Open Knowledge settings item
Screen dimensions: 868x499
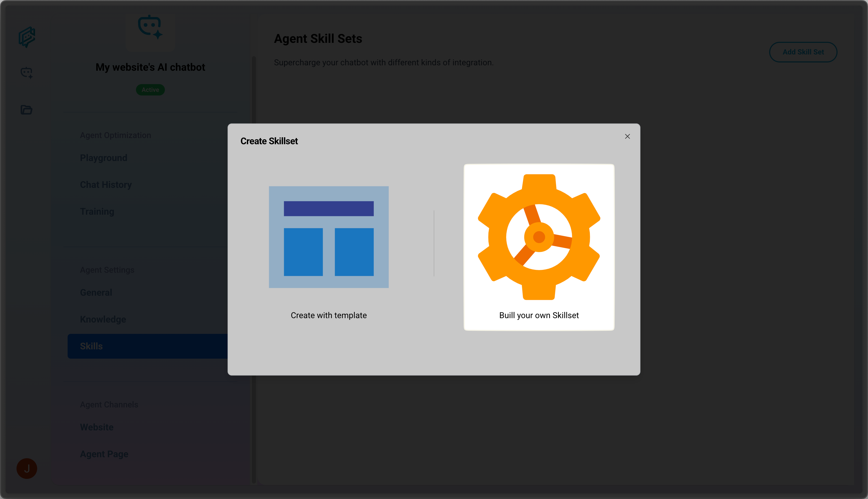coord(103,319)
